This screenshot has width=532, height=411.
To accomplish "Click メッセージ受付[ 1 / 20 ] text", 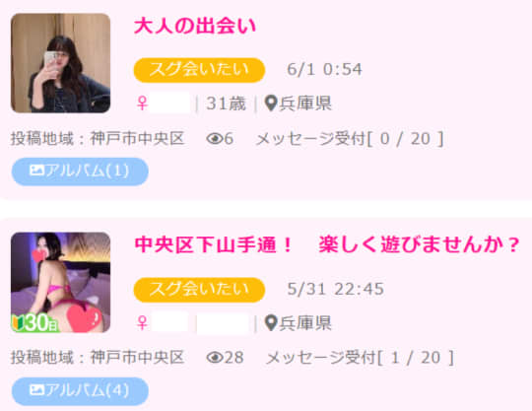I will [360, 358].
